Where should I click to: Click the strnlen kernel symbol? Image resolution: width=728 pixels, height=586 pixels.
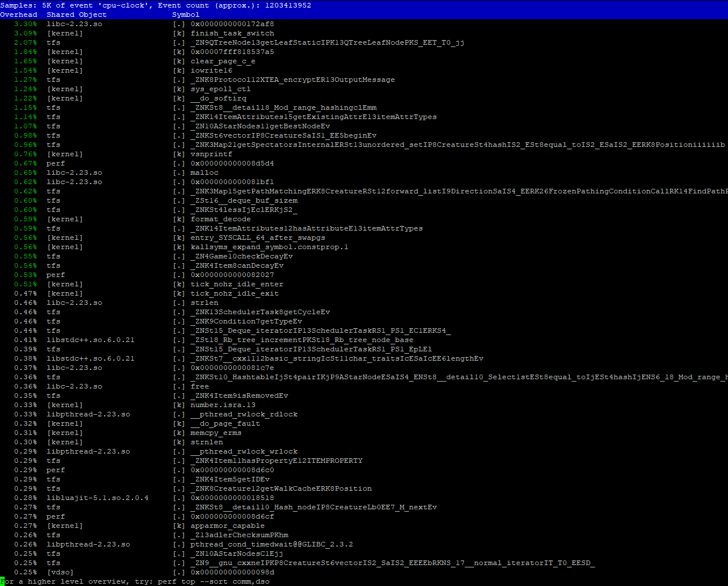tap(207, 442)
